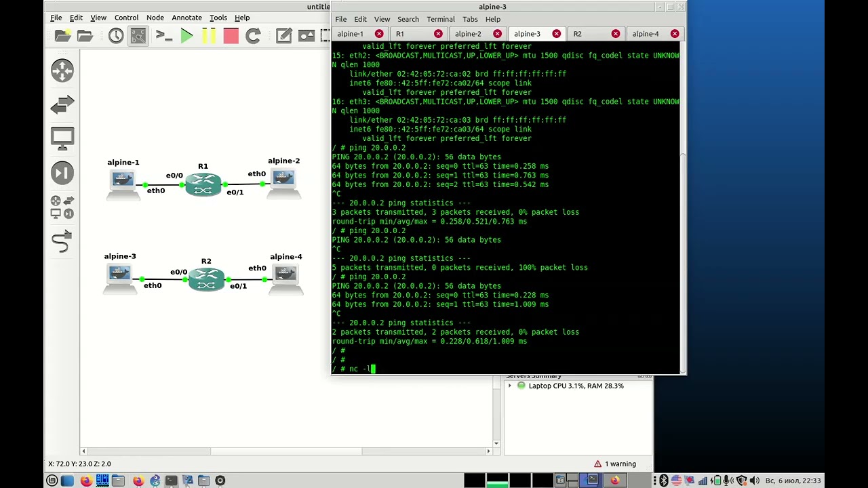Expand Laptop server entry in Servers Summary
868x488 pixels.
(510, 386)
